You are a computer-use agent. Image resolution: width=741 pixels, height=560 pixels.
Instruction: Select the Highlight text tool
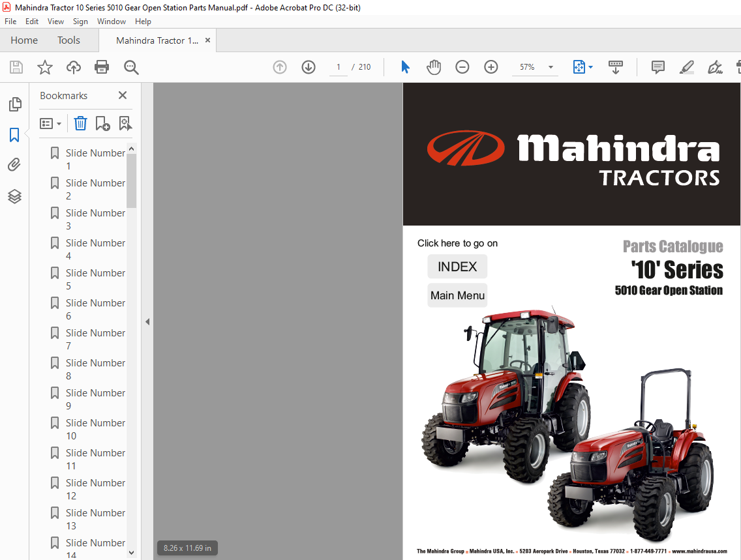[x=686, y=67]
